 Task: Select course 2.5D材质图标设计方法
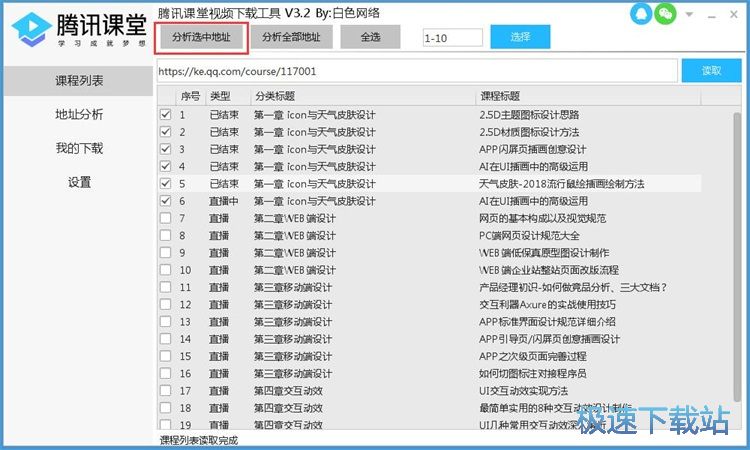(x=529, y=132)
